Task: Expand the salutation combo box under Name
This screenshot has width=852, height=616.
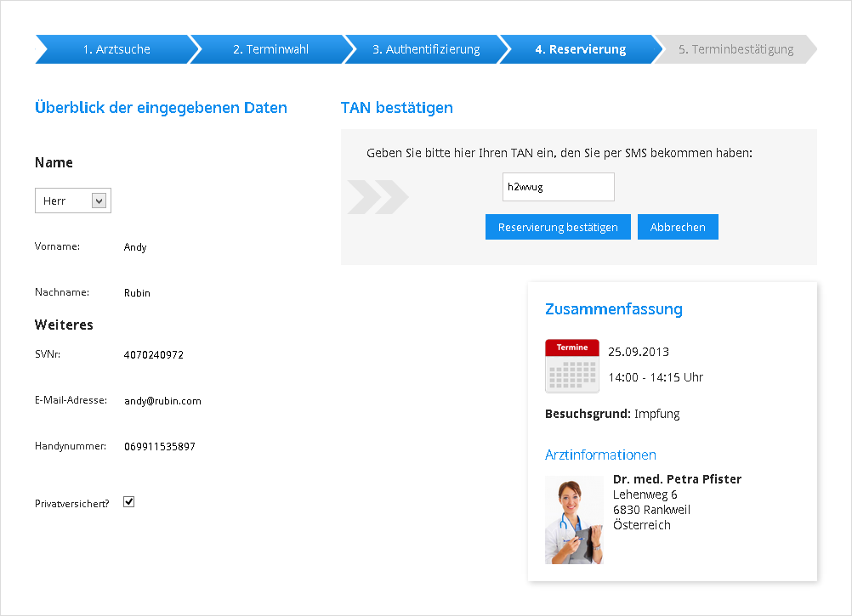Action: 72,200
